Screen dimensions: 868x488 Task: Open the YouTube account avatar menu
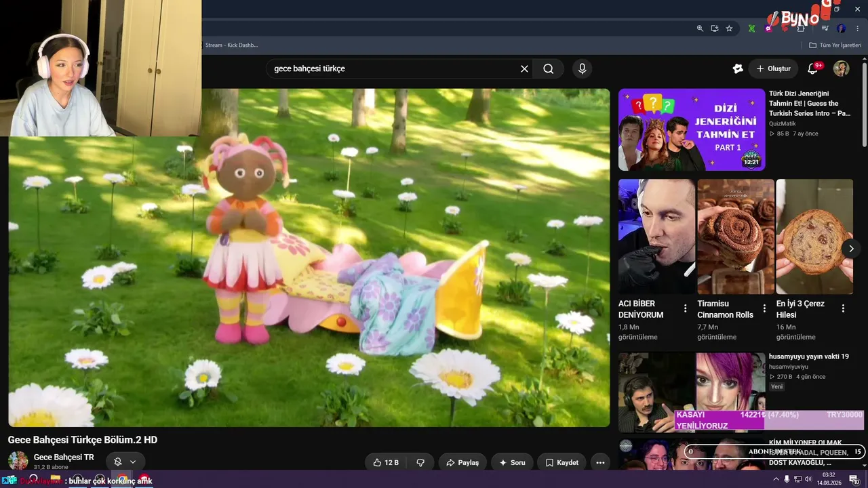pyautogui.click(x=841, y=68)
